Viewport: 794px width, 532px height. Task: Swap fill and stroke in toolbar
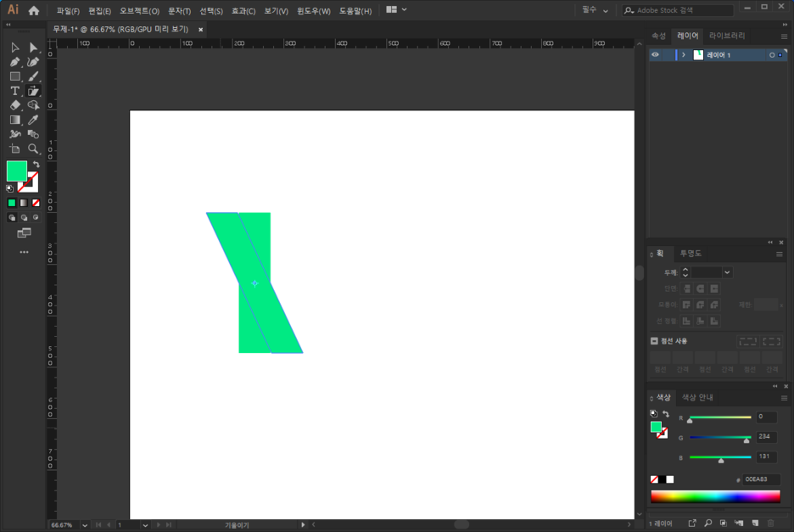pos(36,165)
